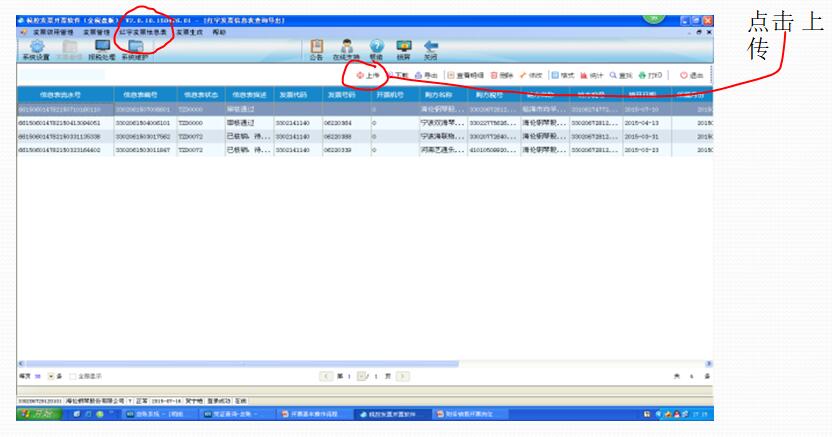Image resolution: width=832 pixels, height=437 pixels.
Task: Click the 退出 (exit) button
Action: click(691, 75)
